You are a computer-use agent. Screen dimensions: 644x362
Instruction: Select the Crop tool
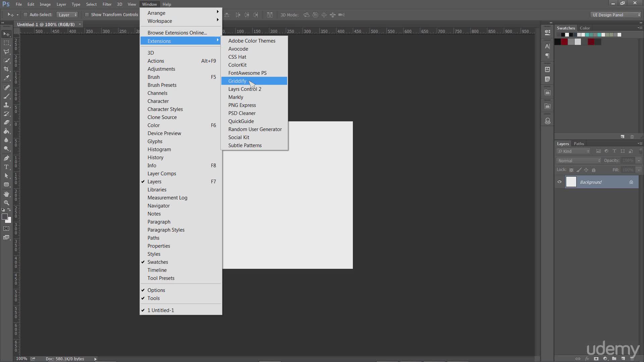coord(6,69)
